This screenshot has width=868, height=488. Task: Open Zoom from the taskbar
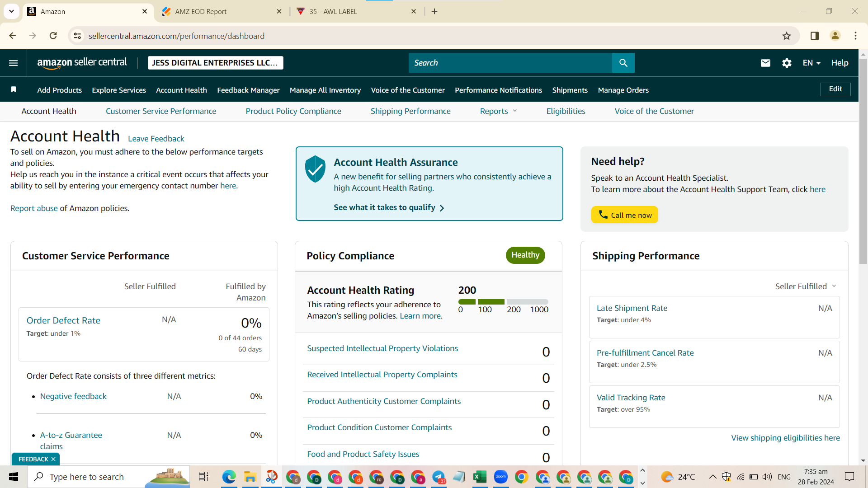(501, 477)
